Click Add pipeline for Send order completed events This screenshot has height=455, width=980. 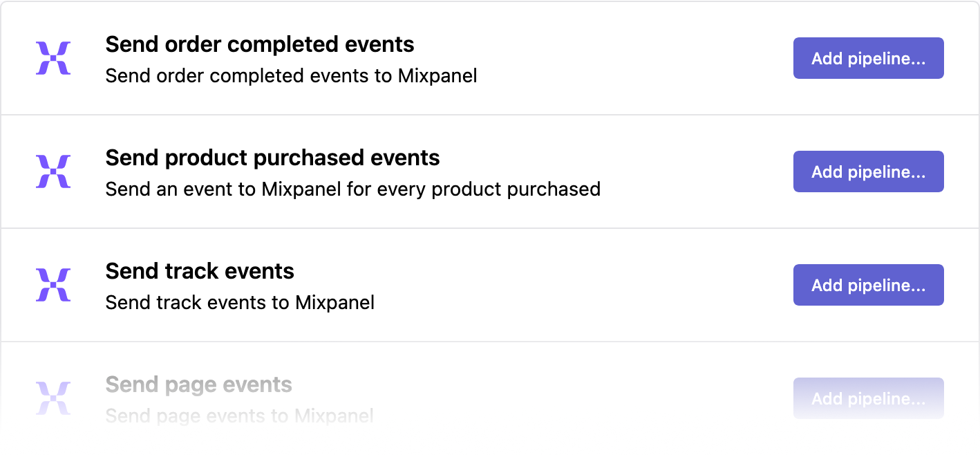pyautogui.click(x=868, y=58)
